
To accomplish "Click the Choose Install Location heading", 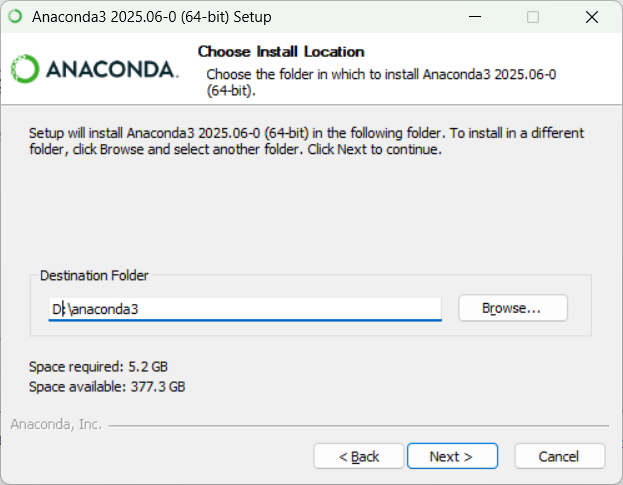I will point(281,52).
